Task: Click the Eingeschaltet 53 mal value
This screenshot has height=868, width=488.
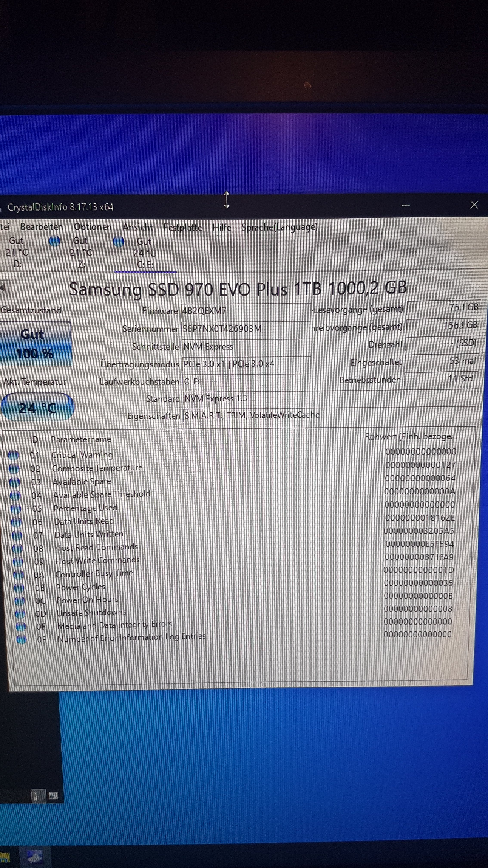Action: coord(441,361)
